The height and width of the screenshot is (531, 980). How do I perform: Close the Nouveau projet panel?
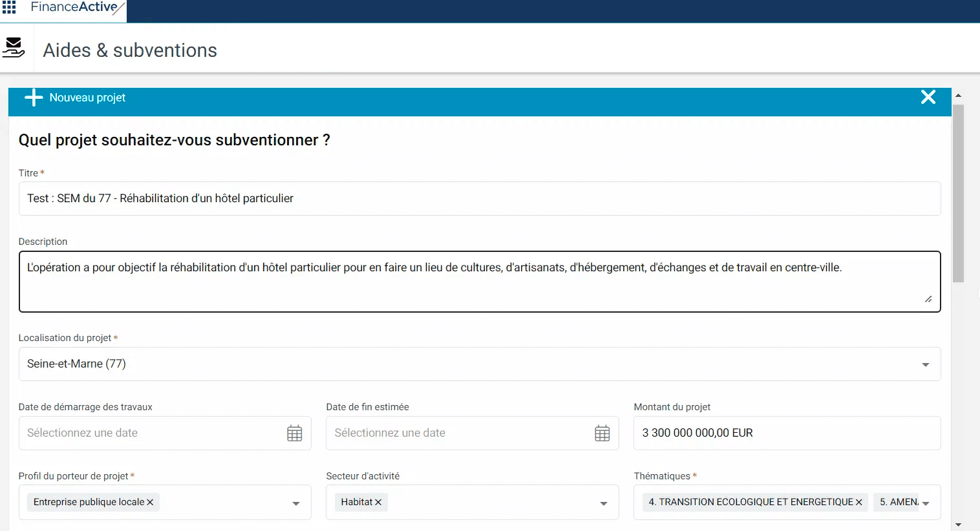click(x=928, y=97)
